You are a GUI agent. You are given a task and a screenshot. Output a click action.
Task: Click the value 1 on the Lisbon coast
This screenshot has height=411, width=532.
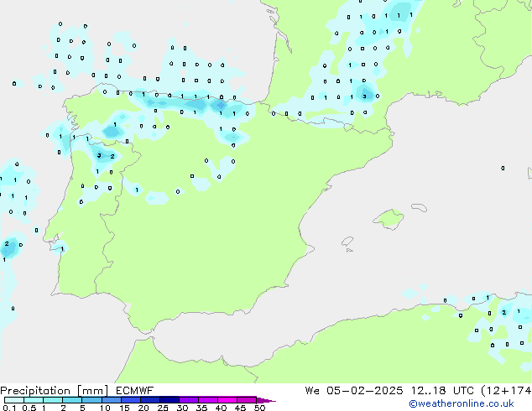62,249
